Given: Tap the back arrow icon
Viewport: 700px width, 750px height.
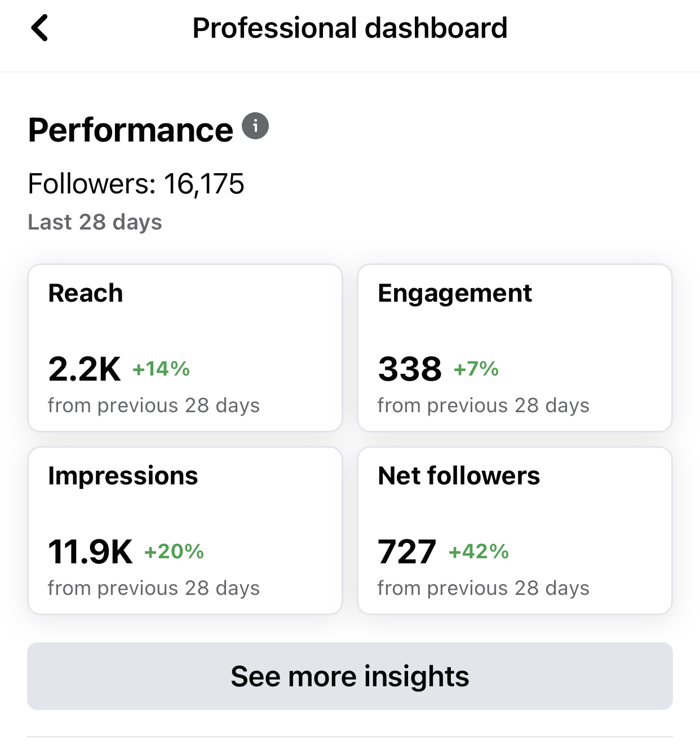Looking at the screenshot, I should click(39, 28).
